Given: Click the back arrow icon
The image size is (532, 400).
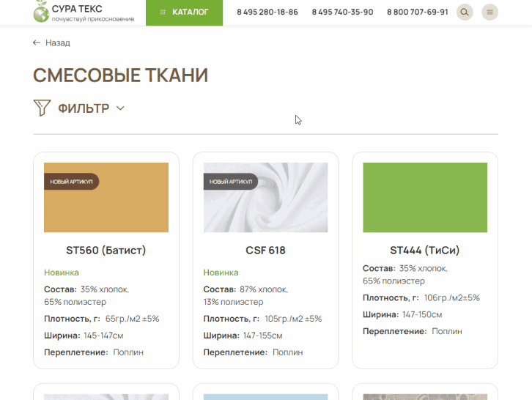Looking at the screenshot, I should [37, 42].
